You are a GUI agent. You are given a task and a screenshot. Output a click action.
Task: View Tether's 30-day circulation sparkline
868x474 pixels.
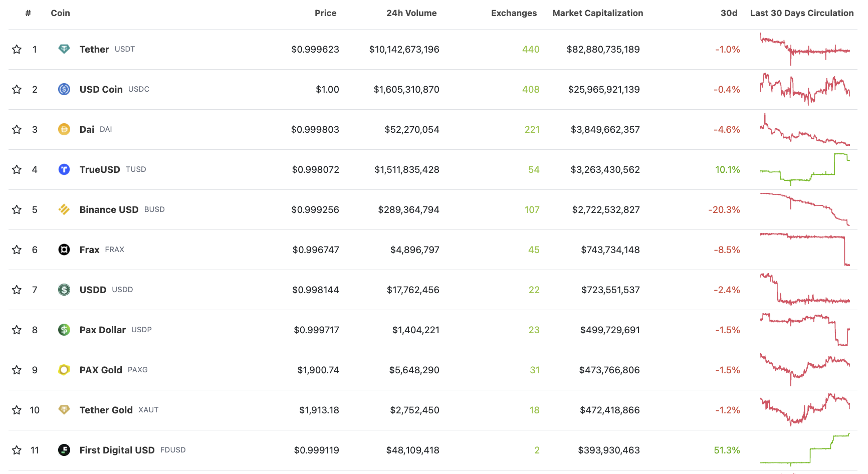(x=805, y=49)
